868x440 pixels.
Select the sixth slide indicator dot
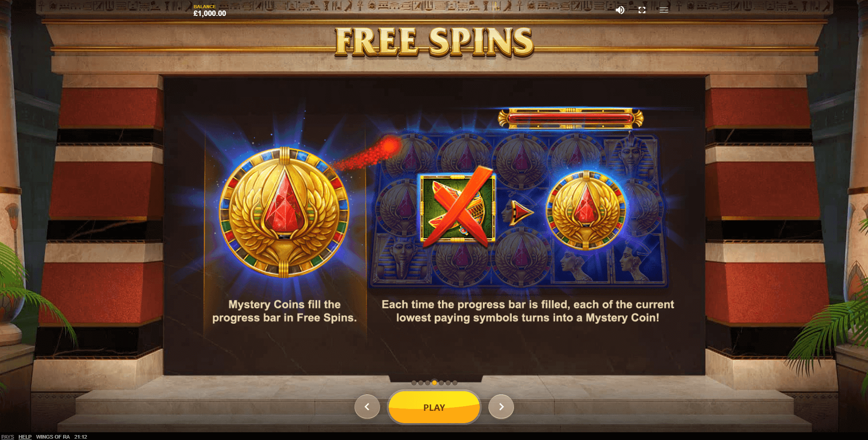pyautogui.click(x=448, y=383)
